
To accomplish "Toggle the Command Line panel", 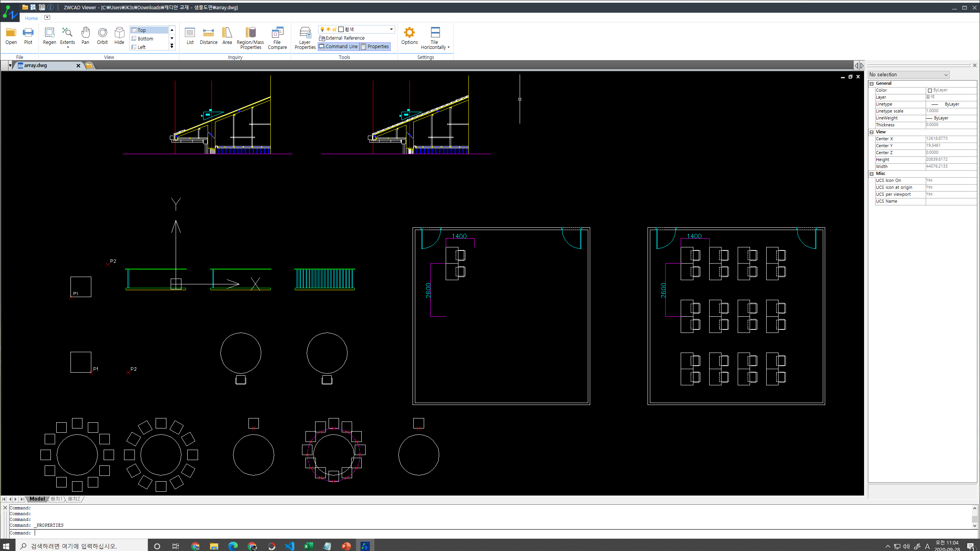I will point(338,47).
